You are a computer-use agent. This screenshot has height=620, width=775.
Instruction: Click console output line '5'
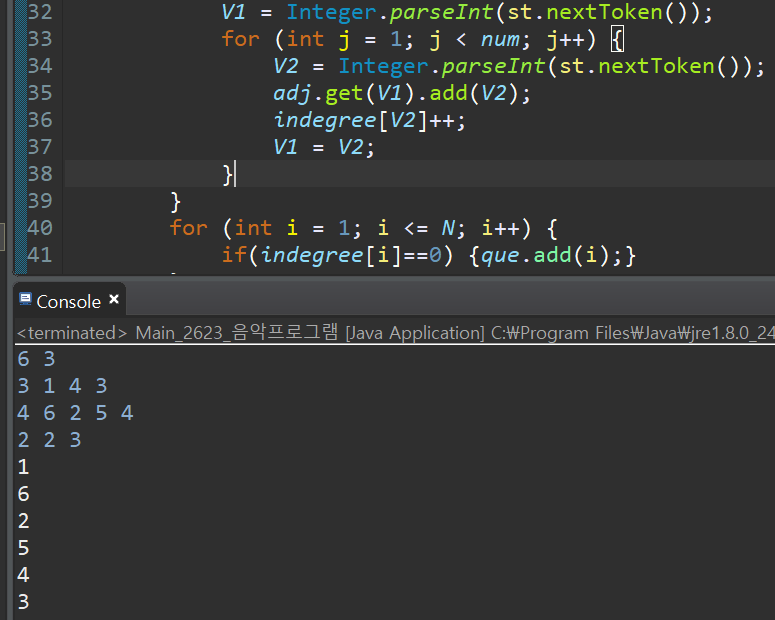[23, 548]
